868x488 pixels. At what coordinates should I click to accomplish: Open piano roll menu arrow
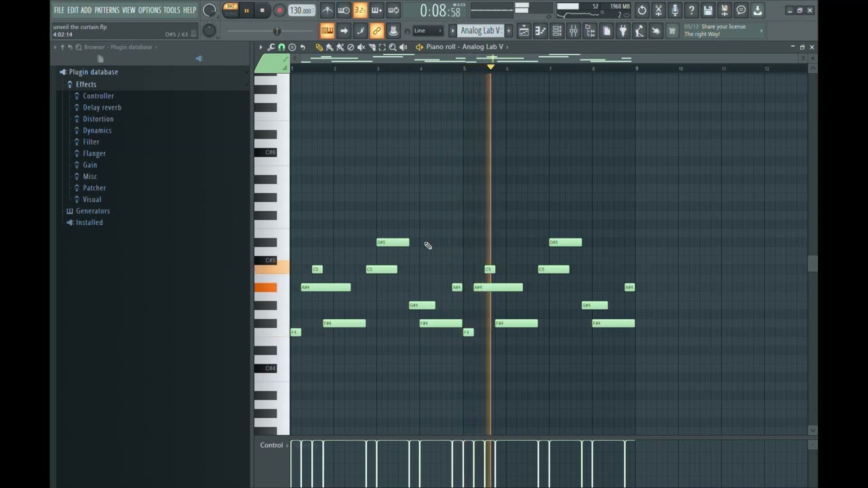click(260, 47)
